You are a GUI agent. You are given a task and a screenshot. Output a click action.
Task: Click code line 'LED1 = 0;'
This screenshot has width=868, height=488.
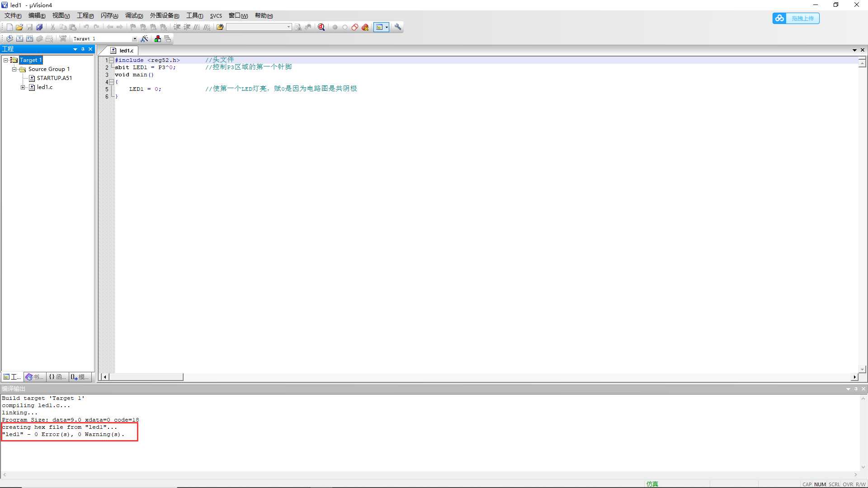pyautogui.click(x=145, y=89)
